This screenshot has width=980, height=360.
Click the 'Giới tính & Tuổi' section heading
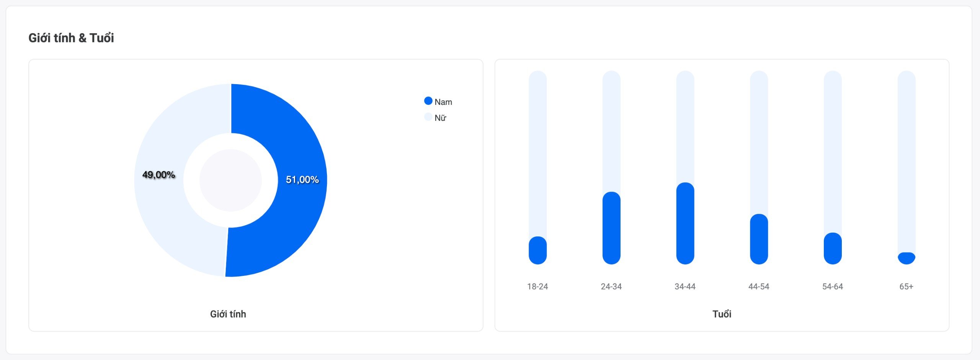pyautogui.click(x=71, y=38)
